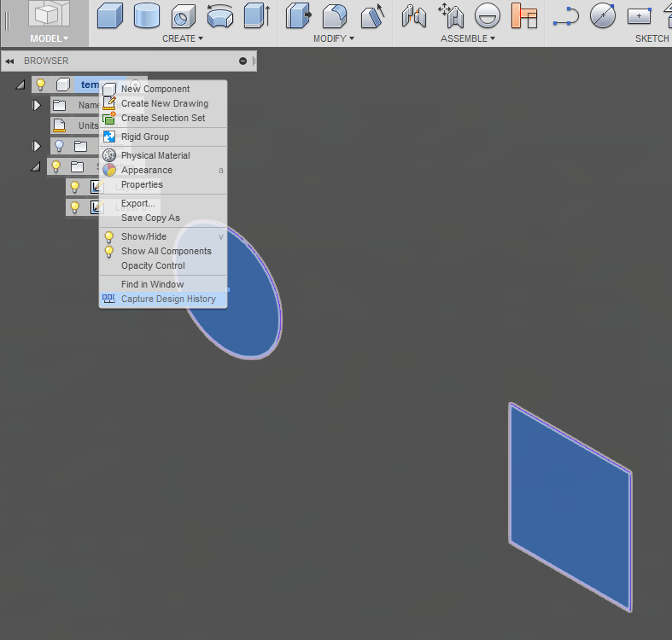Choose the Fillet tool icon
Image resolution: width=672 pixels, height=640 pixels.
pyautogui.click(x=335, y=17)
